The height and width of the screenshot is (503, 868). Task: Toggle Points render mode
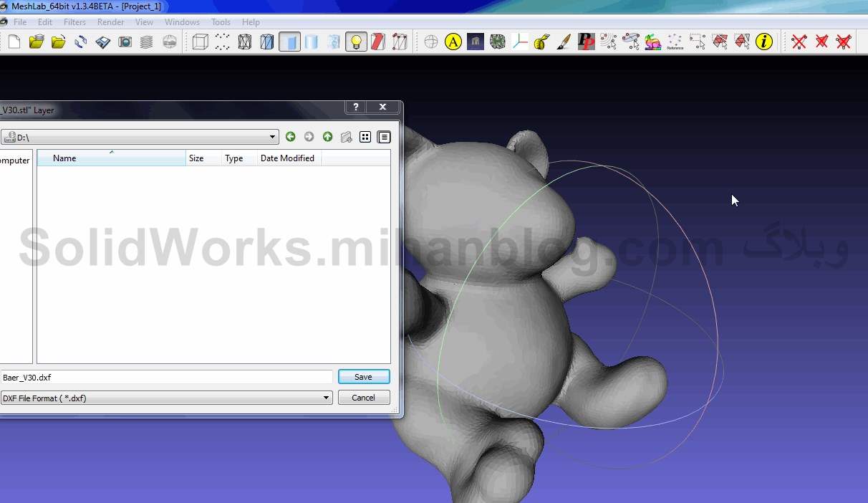click(223, 42)
